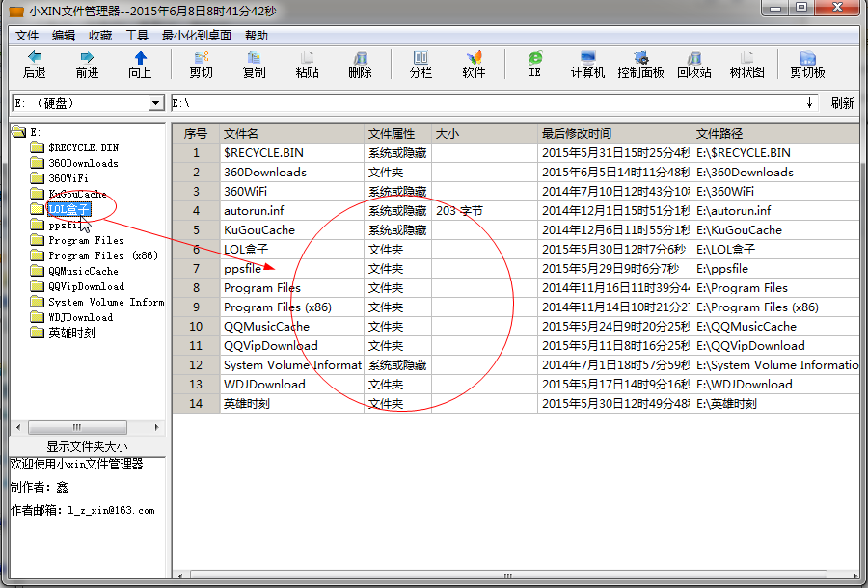
Task: Click tree panel scroll left arrow
Action: tap(19, 427)
